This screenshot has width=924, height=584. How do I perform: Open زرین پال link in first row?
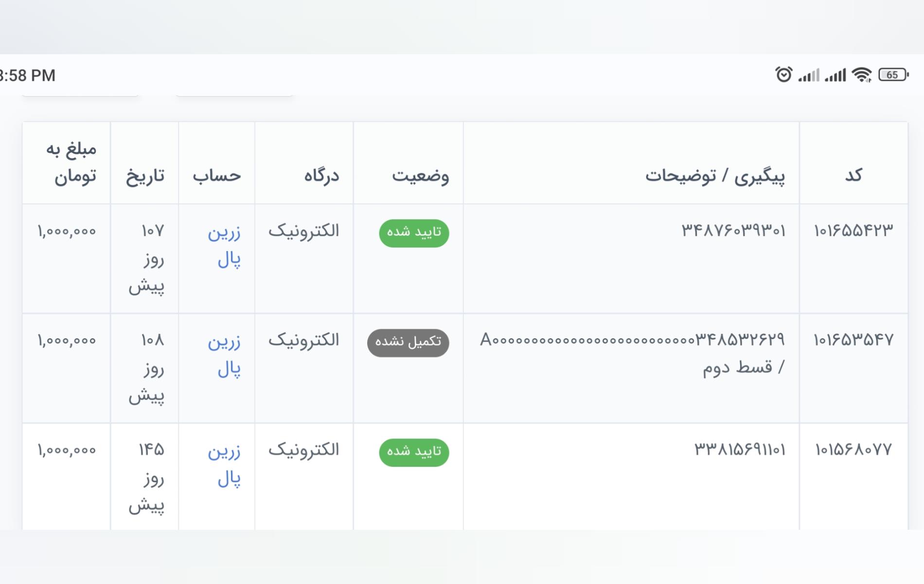tap(224, 246)
